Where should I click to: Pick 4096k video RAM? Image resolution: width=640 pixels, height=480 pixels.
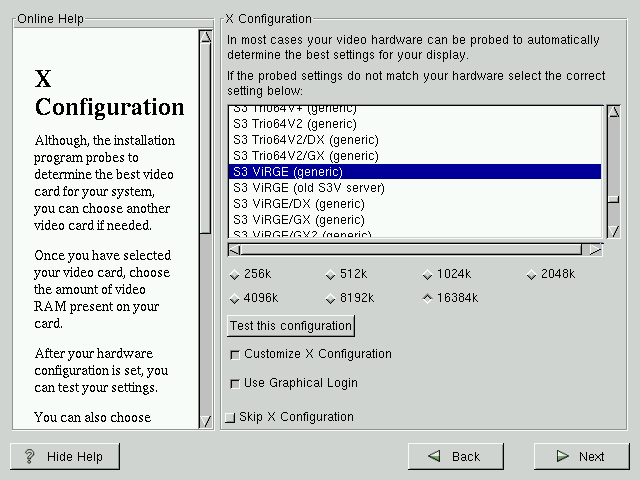tap(235, 298)
